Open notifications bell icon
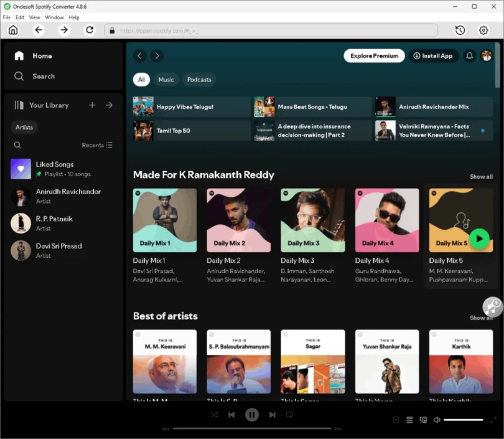Viewport: 504px width, 439px height. 469,56
